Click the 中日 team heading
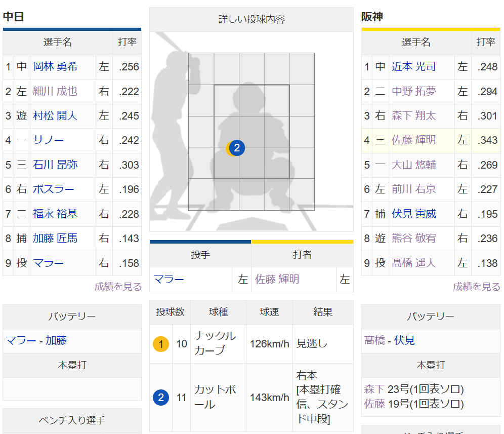The height and width of the screenshot is (434, 504). tap(14, 16)
